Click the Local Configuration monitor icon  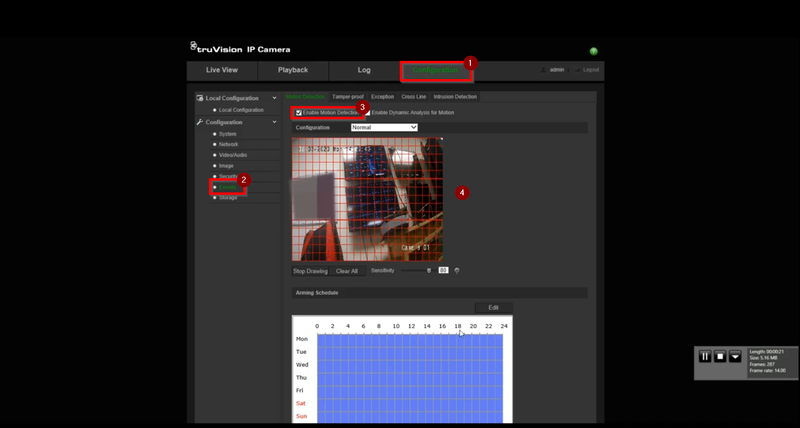pos(200,98)
